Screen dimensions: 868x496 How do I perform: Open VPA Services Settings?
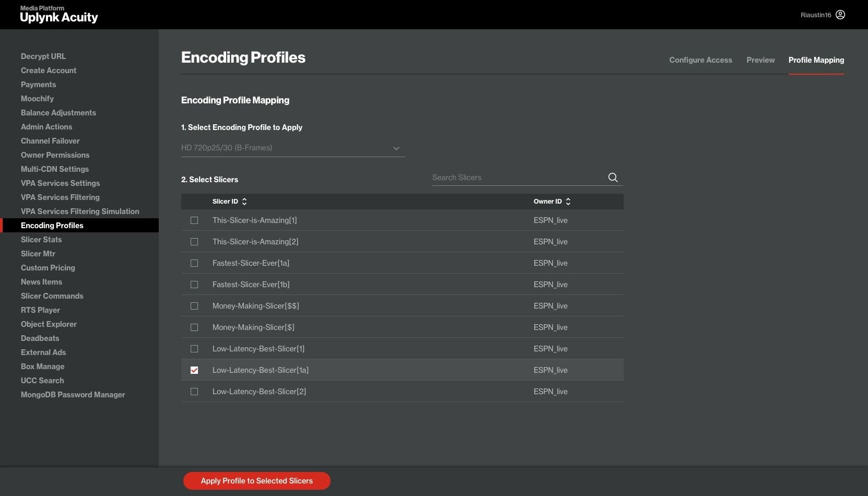coord(60,183)
